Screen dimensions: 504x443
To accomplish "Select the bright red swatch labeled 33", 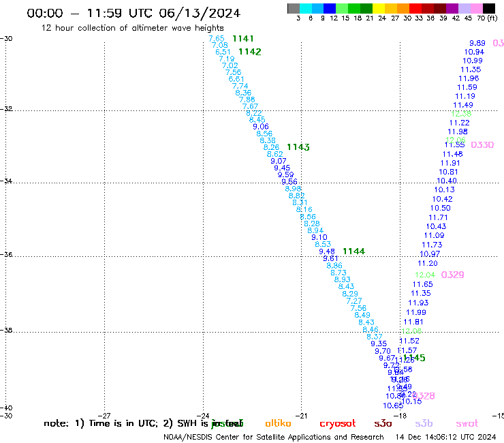I will point(415,8).
